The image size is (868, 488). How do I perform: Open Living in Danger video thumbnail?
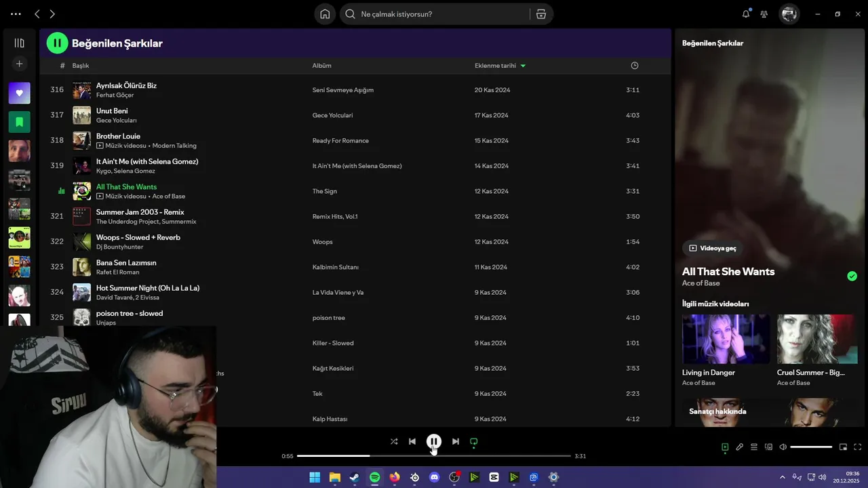(x=726, y=339)
